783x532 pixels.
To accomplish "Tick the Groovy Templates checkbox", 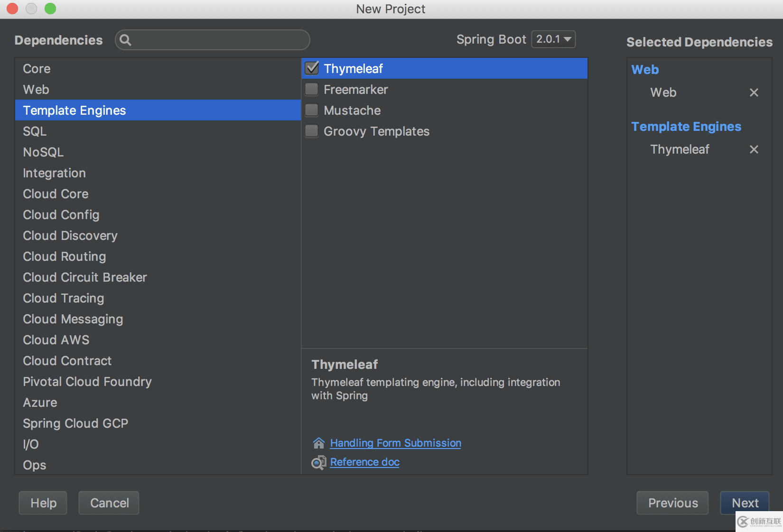I will 312,131.
